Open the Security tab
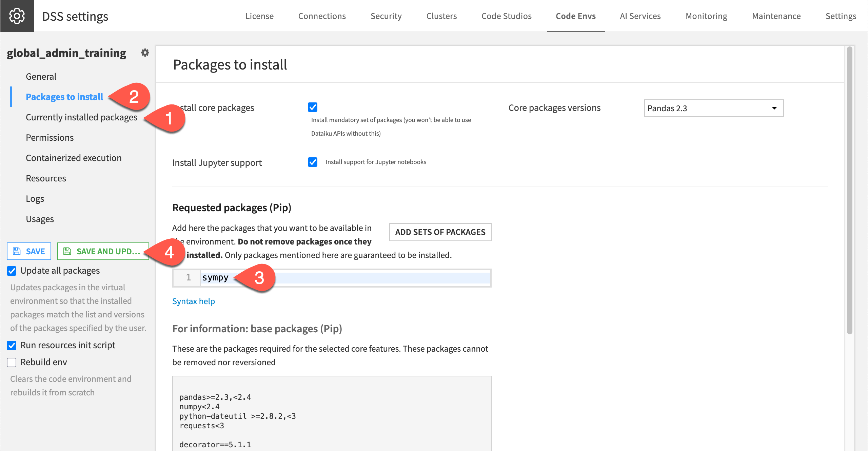 (386, 16)
